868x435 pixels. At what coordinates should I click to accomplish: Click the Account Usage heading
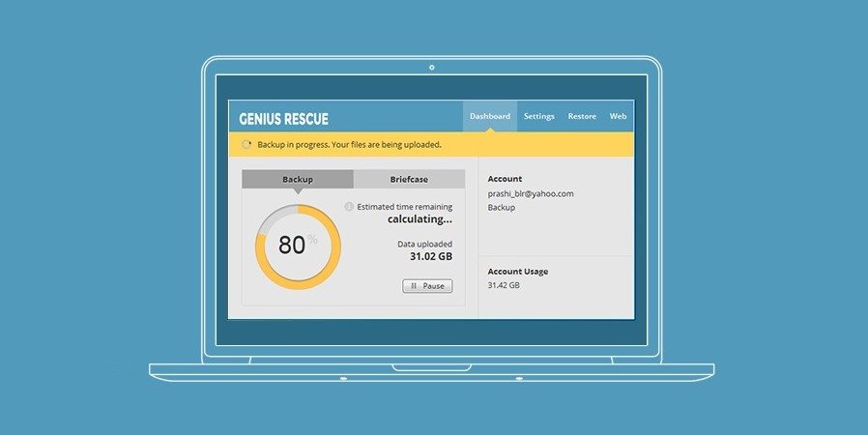(517, 272)
